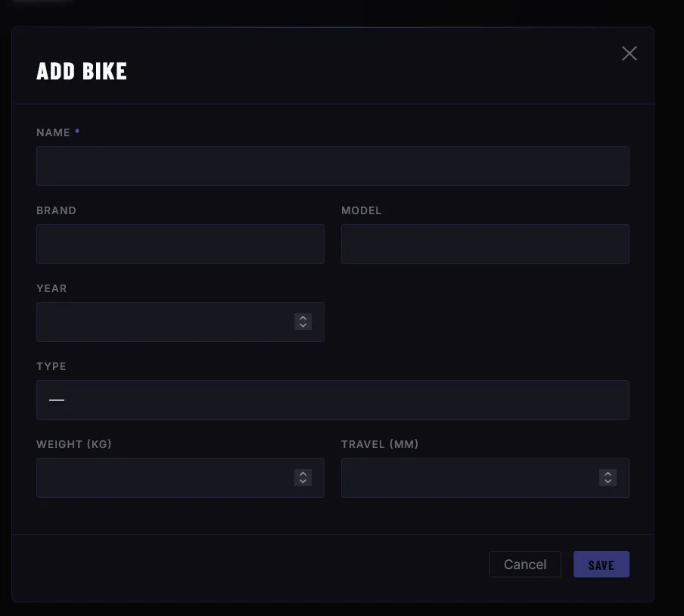Decrease the Weight value with the down arrow

(x=303, y=481)
